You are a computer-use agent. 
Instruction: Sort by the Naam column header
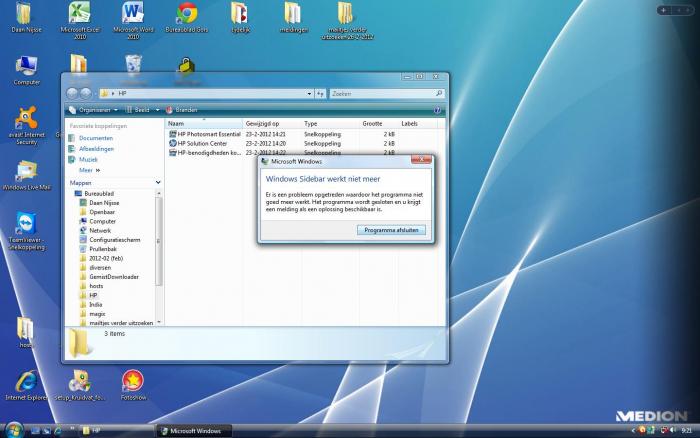click(204, 123)
